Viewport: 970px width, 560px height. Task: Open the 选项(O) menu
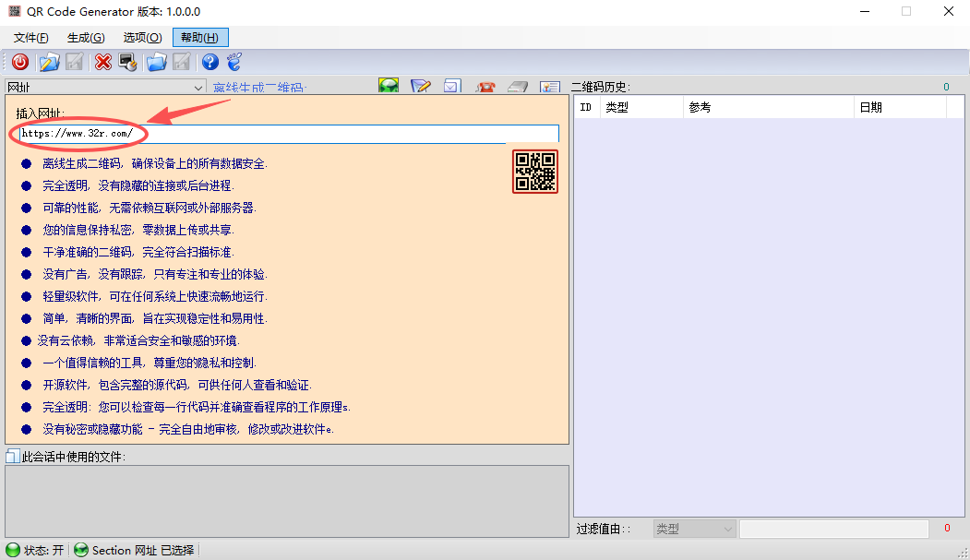tap(142, 38)
